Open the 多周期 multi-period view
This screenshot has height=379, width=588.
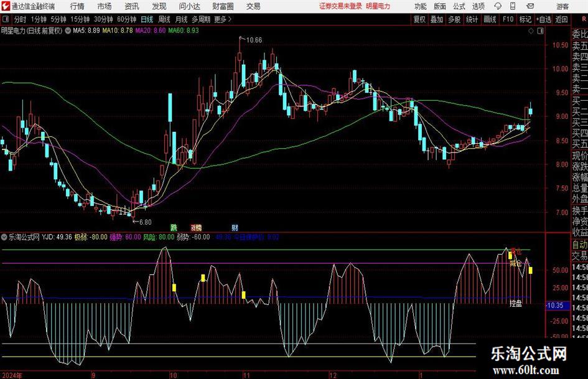201,19
